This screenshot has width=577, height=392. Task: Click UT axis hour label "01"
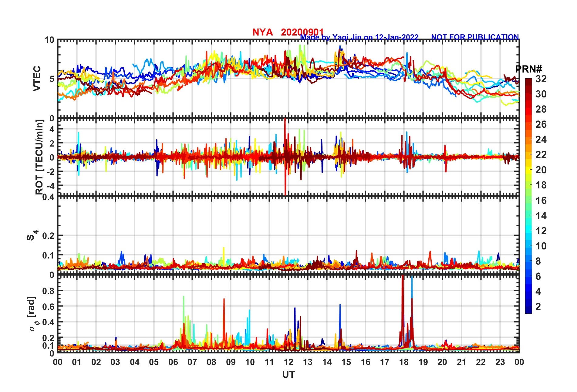click(77, 362)
